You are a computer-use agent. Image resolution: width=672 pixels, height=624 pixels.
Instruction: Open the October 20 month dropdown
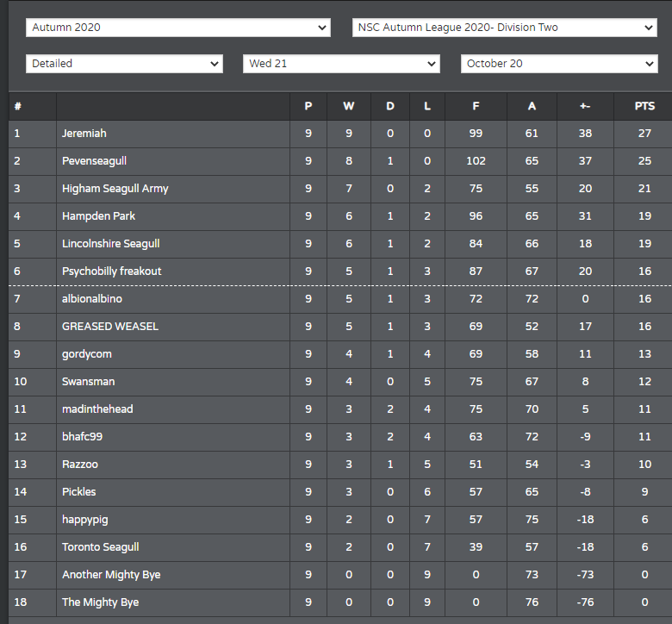tap(559, 64)
